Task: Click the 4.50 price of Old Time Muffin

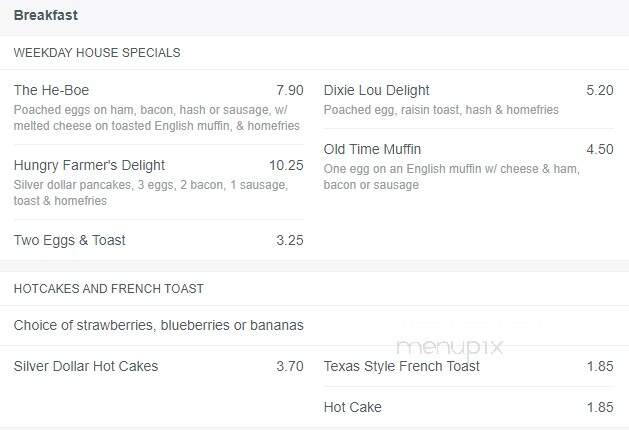Action: pos(600,149)
